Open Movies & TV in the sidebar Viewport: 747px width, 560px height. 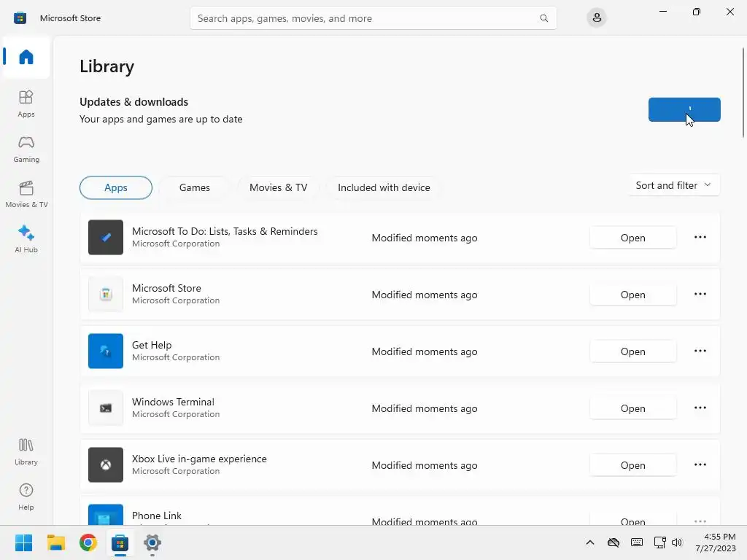click(26, 194)
